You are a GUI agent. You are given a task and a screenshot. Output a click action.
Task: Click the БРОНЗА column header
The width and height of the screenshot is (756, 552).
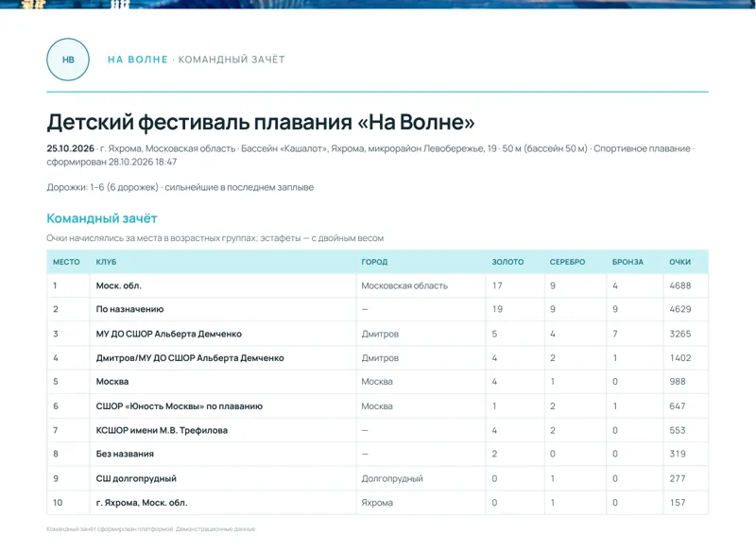(x=627, y=262)
